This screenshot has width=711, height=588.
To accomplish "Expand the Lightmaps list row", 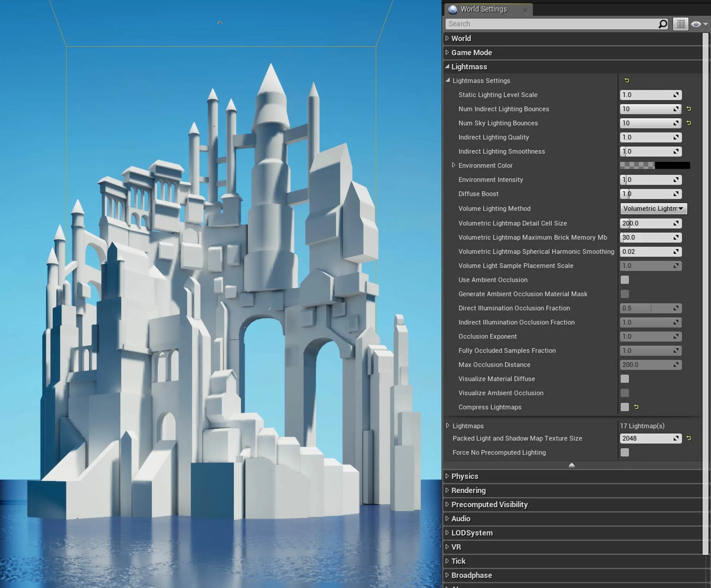I will pyautogui.click(x=448, y=426).
